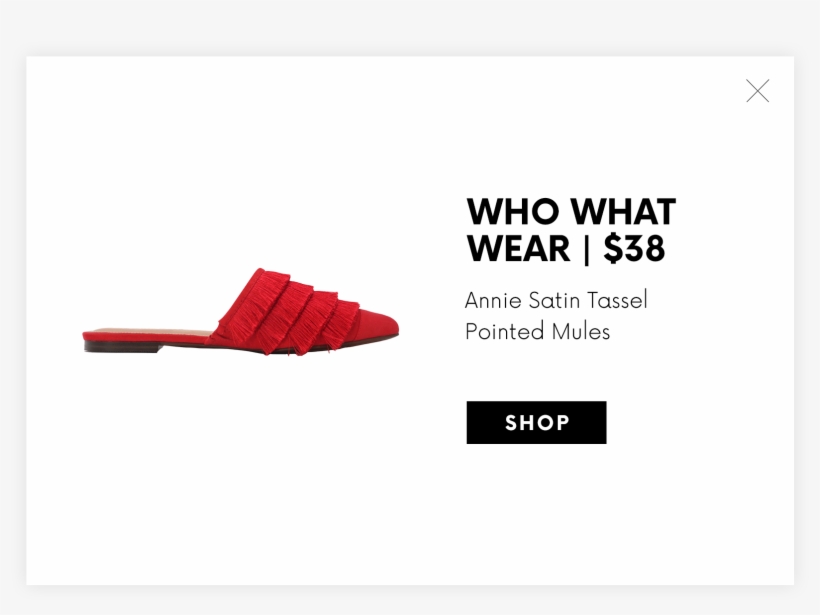Click the word WHO in heading
Image resolution: width=820 pixels, height=615 pixels.
point(512,212)
